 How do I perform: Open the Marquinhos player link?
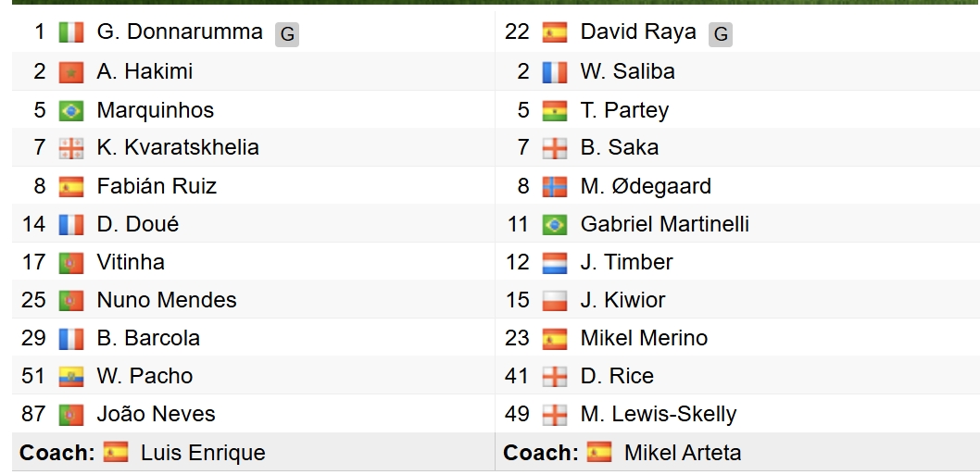155,110
